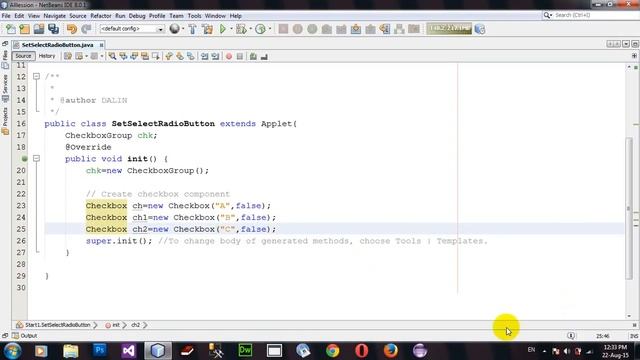Click the Build Project hammer icon
Image resolution: width=640 pixels, height=360 pixels.
[x=192, y=29]
